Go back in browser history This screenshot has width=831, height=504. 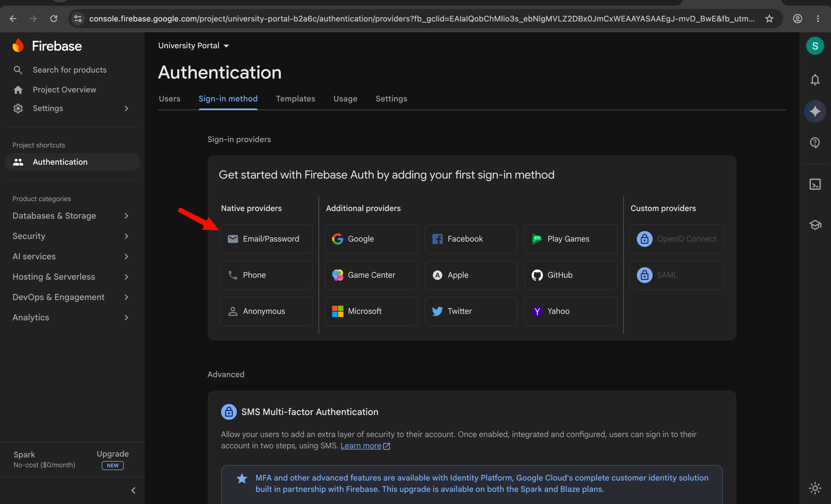point(13,19)
